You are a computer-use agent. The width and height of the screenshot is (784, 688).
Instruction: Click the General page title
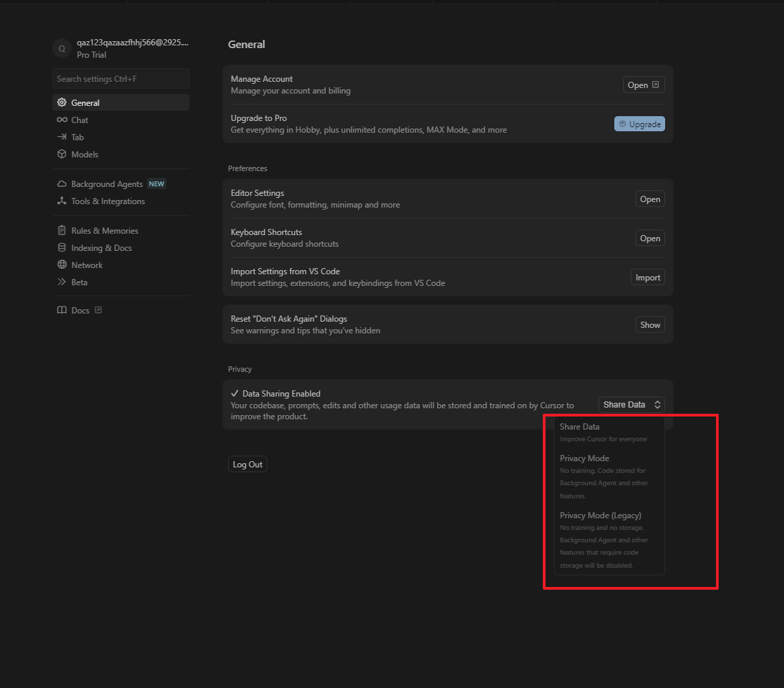247,44
